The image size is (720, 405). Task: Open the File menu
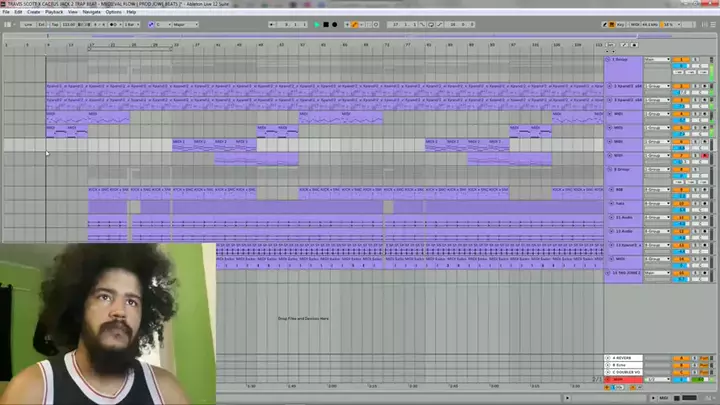pos(6,12)
